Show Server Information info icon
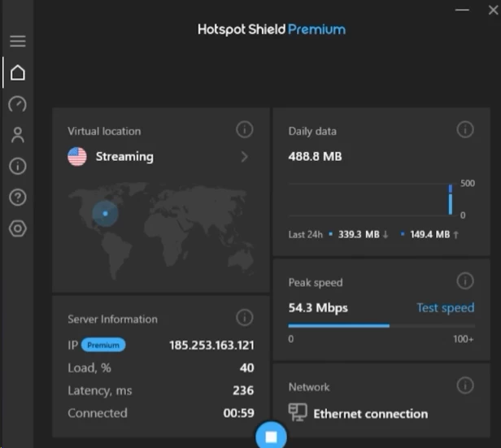501x448 pixels. 245,317
